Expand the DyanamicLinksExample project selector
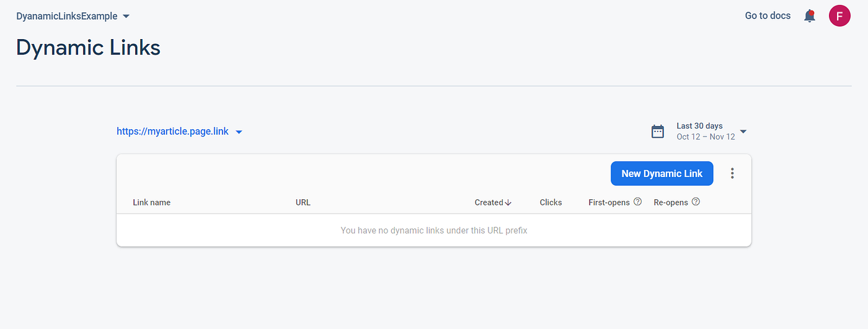The image size is (868, 329). point(73,16)
